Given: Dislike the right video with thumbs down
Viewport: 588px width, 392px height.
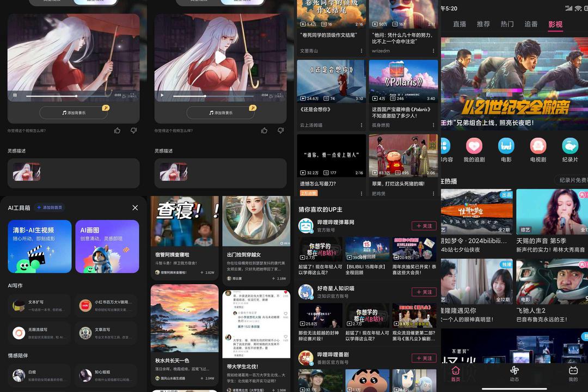Looking at the screenshot, I should 281,131.
